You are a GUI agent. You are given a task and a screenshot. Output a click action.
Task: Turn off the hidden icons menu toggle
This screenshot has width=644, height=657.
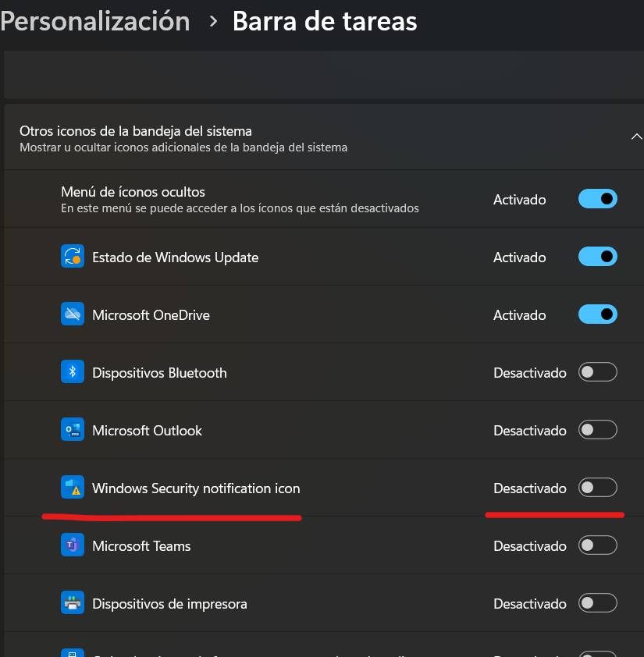(597, 199)
